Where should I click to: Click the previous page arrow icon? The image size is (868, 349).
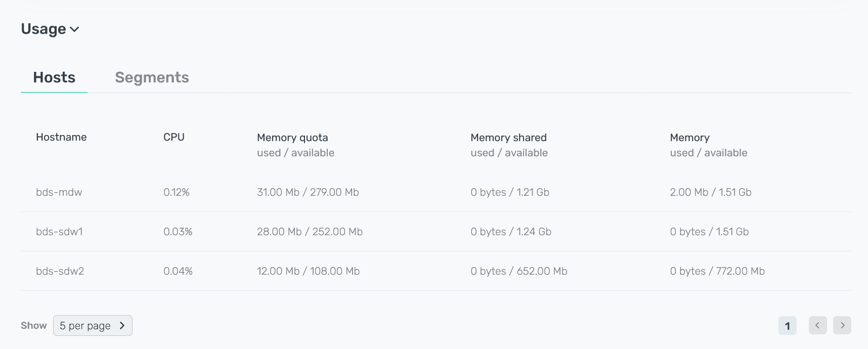click(817, 325)
